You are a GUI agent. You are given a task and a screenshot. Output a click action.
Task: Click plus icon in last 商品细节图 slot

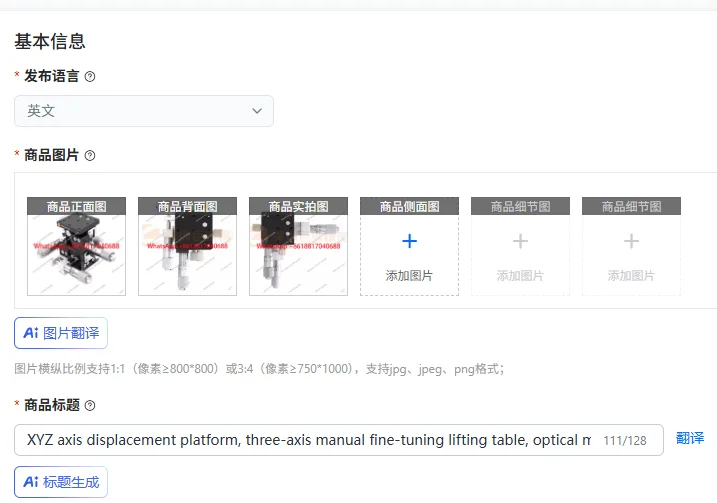click(x=631, y=241)
